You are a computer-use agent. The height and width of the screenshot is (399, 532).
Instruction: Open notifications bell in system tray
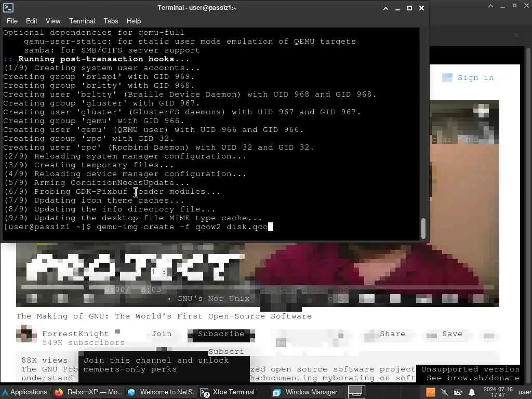tap(472, 392)
